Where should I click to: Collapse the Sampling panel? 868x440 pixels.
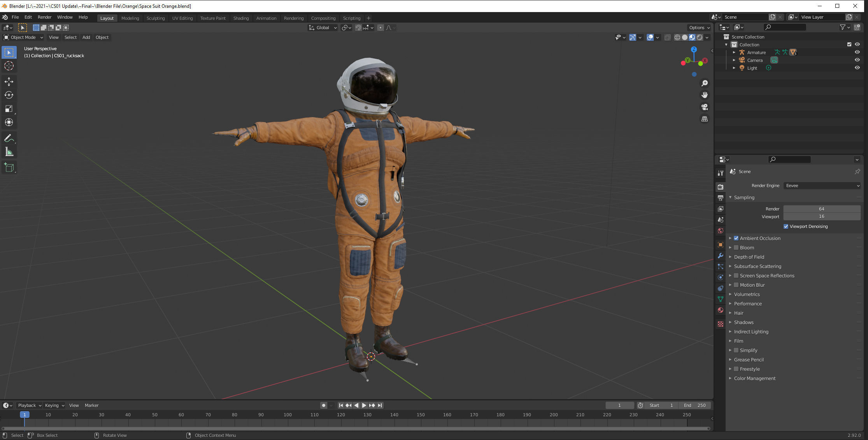[730, 197]
